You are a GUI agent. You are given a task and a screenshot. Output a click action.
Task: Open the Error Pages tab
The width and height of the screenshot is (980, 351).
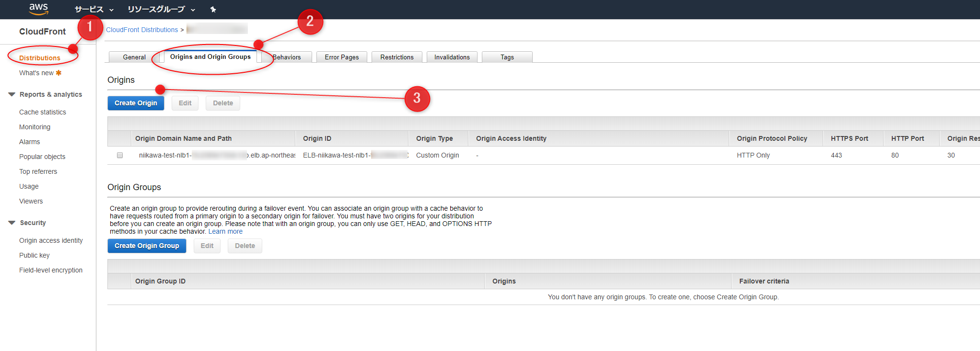[x=341, y=57]
